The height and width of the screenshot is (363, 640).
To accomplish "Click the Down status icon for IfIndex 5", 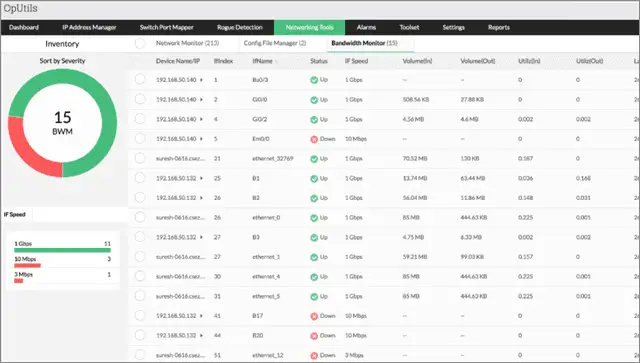I will point(314,139).
